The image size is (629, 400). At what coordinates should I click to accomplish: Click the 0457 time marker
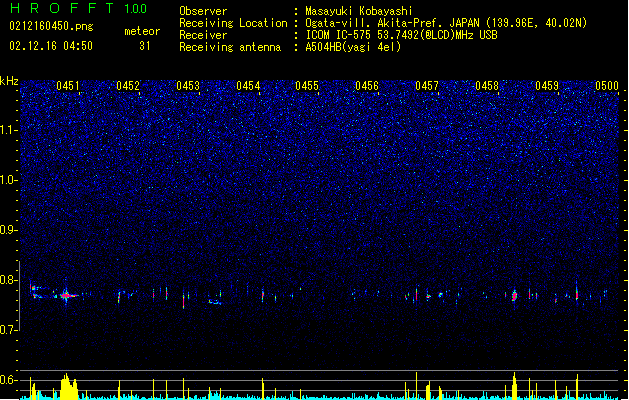pyautogui.click(x=427, y=86)
